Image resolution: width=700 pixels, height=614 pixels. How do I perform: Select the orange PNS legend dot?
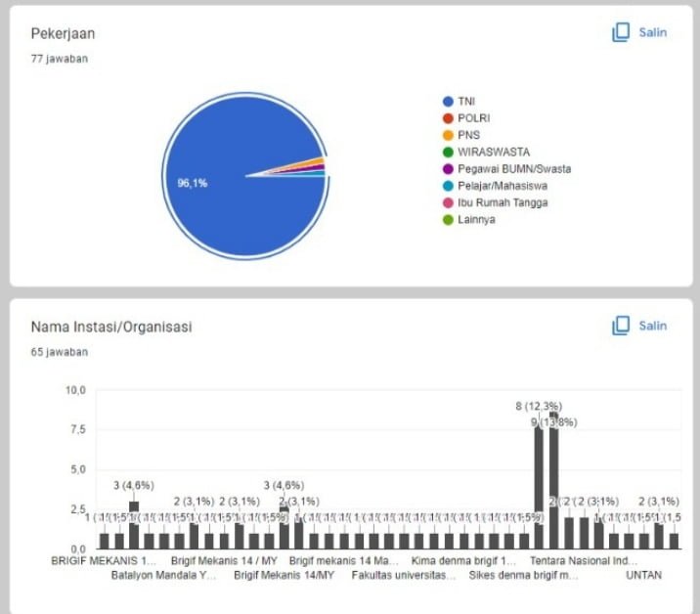448,135
